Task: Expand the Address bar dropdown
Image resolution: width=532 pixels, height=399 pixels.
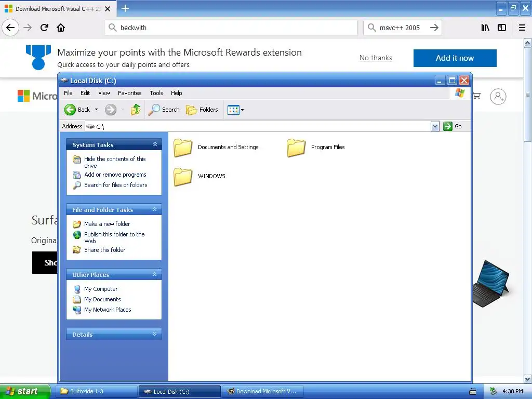Action: coord(435,126)
